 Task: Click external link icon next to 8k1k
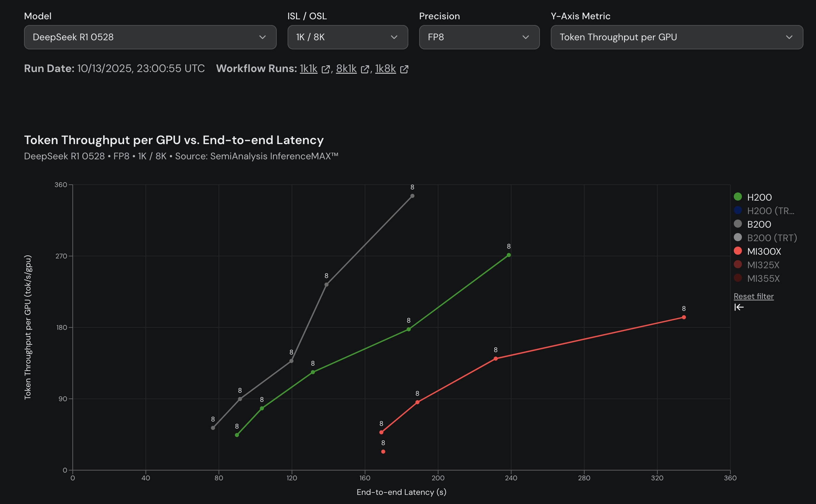[x=365, y=69]
